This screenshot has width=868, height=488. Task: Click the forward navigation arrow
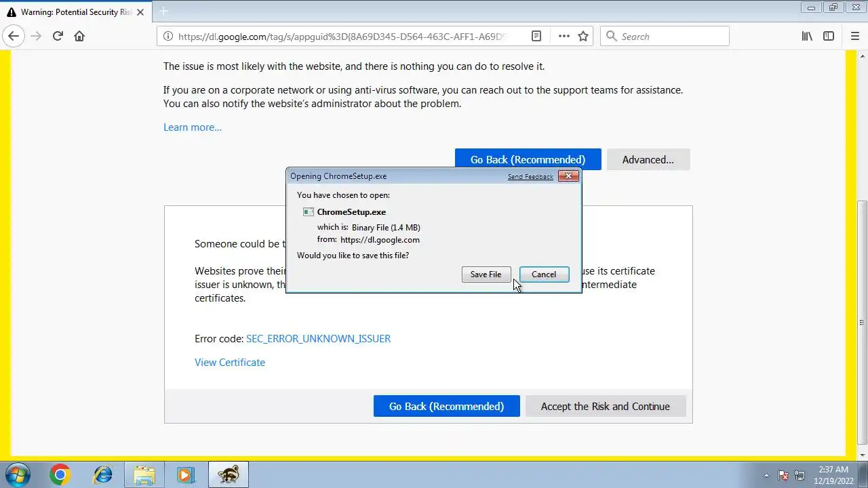[36, 37]
